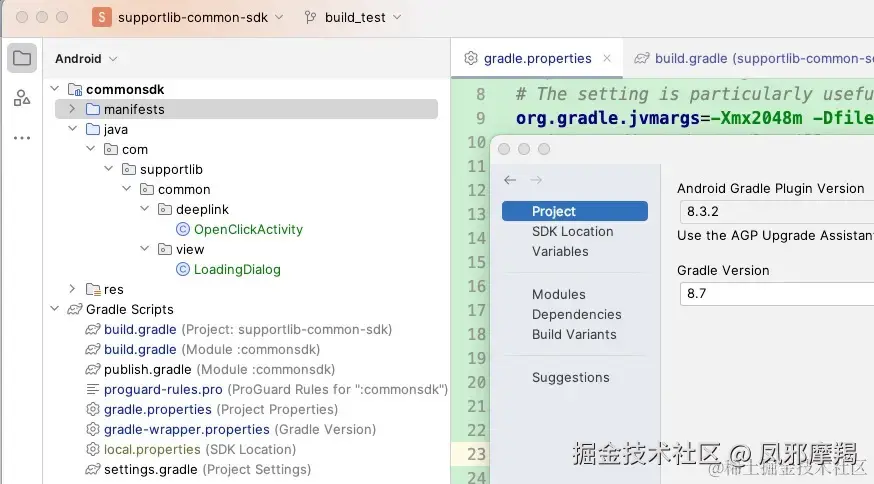Click the gradle icon on the build.gradle tab
Image resolution: width=874 pixels, height=484 pixels.
[x=642, y=58]
